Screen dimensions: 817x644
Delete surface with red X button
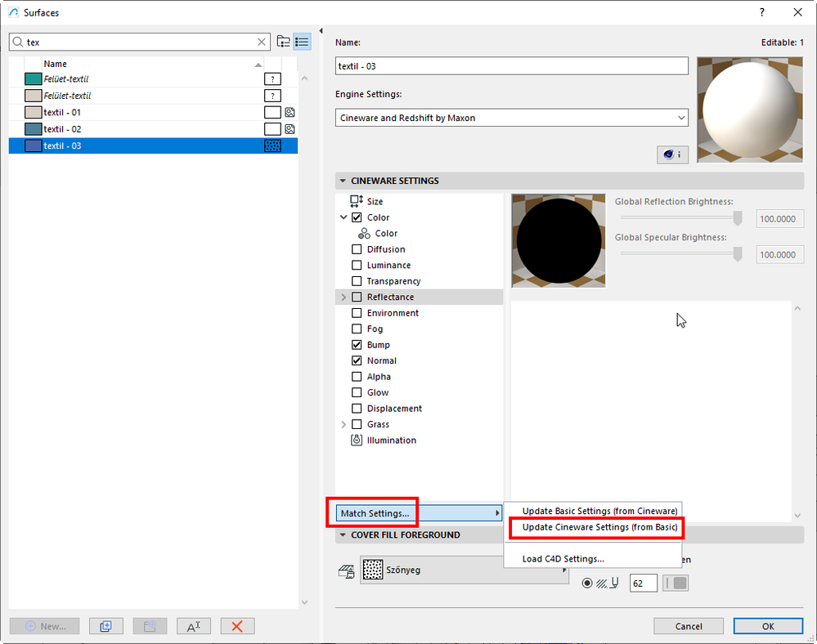pos(237,626)
